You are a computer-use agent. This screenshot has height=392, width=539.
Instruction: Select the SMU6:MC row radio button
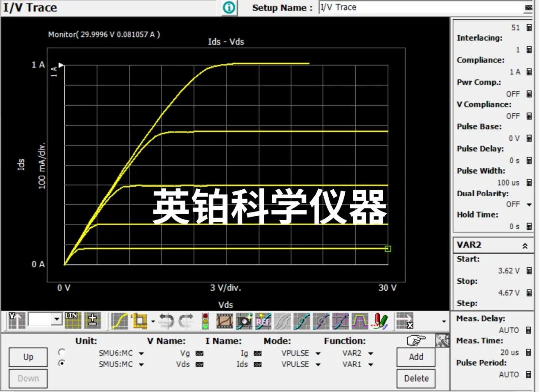[x=62, y=352]
